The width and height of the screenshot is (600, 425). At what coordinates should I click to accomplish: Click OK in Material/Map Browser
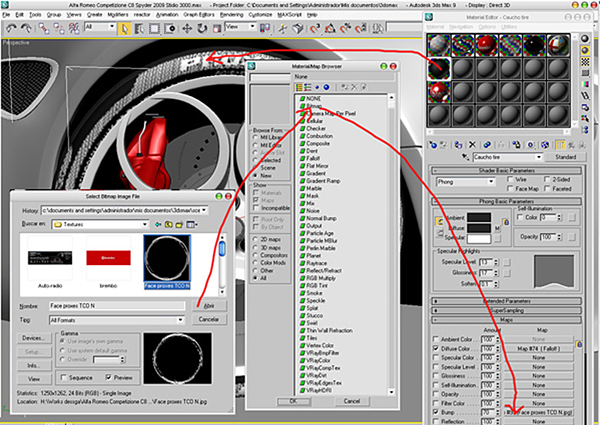tap(293, 401)
